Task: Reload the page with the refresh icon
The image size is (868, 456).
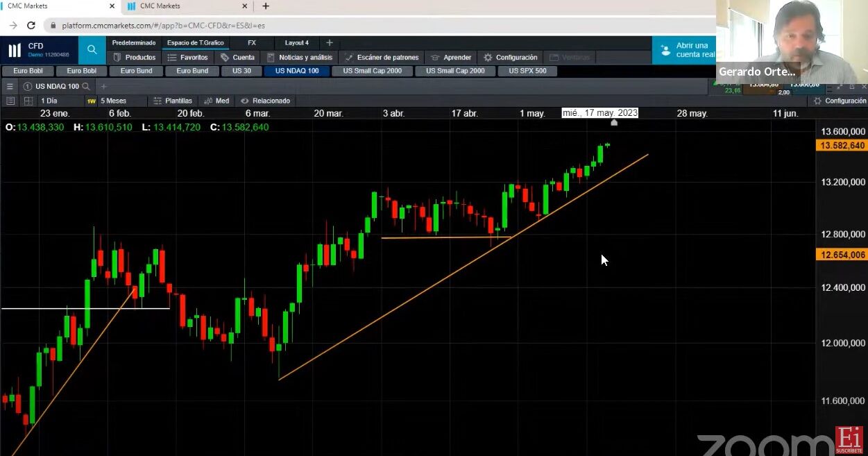Action: pos(31,25)
